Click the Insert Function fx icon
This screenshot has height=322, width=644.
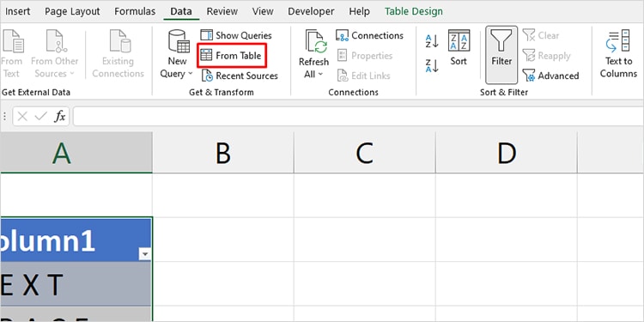[x=60, y=117]
